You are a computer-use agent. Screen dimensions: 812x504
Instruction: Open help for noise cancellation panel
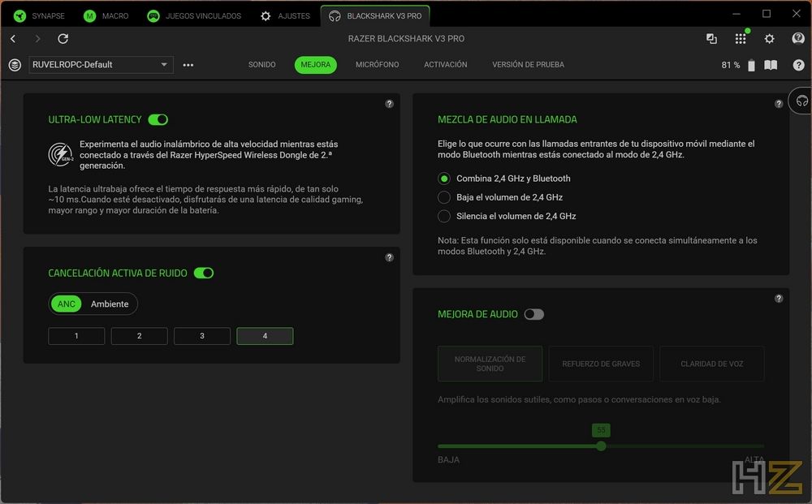(390, 258)
